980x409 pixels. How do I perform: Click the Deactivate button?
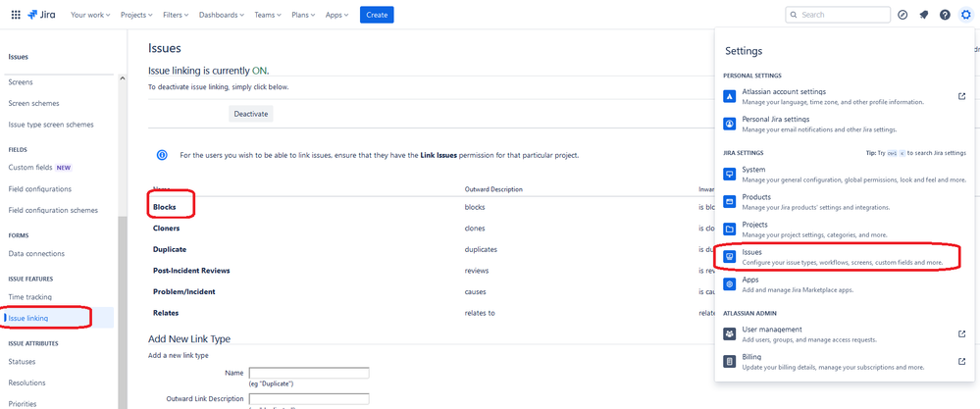tap(250, 115)
